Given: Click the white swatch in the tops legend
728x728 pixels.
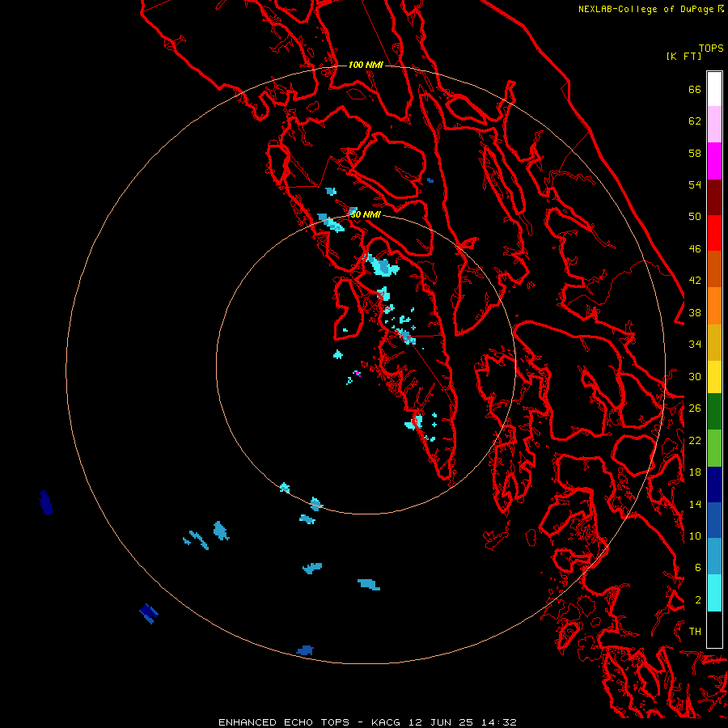Looking at the screenshot, I should [x=714, y=89].
